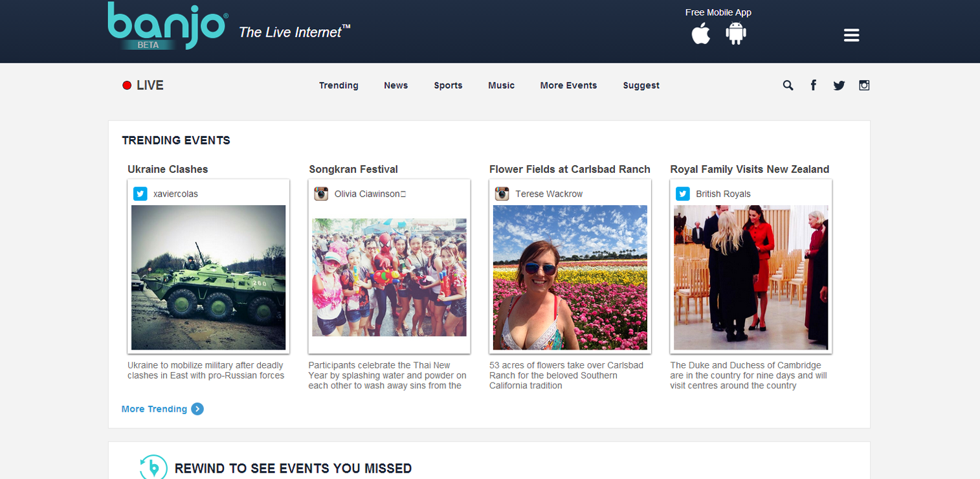Open the Songkran Festival photo
The width and height of the screenshot is (980, 479).
389,277
